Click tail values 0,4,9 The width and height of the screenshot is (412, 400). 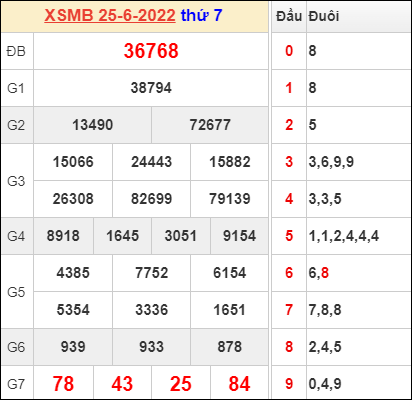(325, 384)
